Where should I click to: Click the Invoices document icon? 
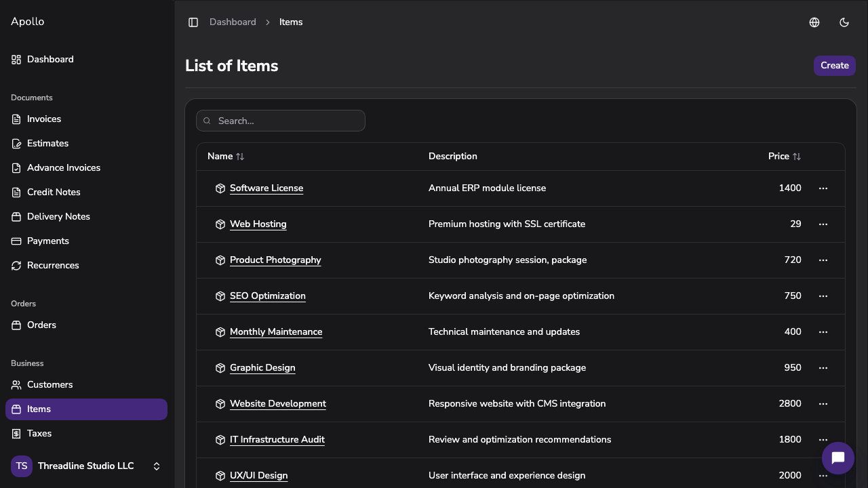point(16,119)
